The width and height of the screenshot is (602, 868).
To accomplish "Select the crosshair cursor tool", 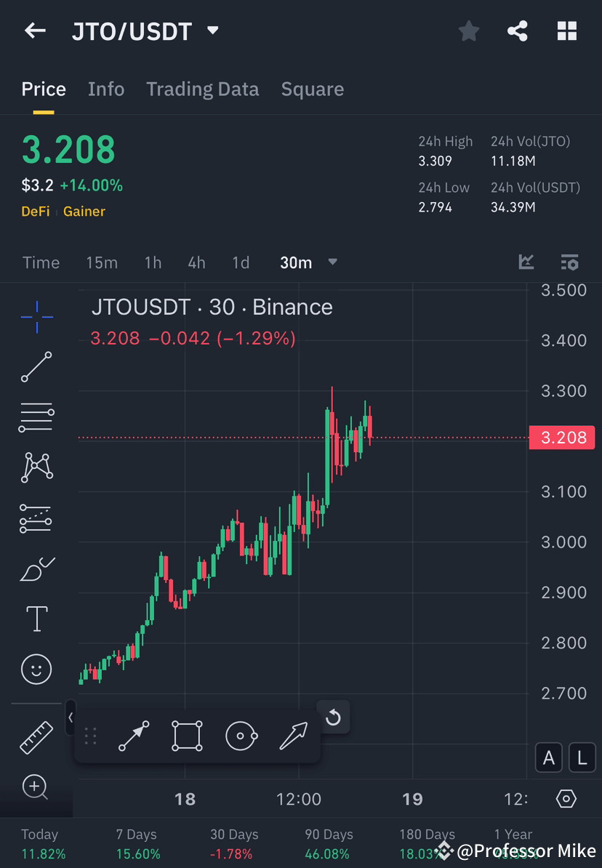I will 36,316.
